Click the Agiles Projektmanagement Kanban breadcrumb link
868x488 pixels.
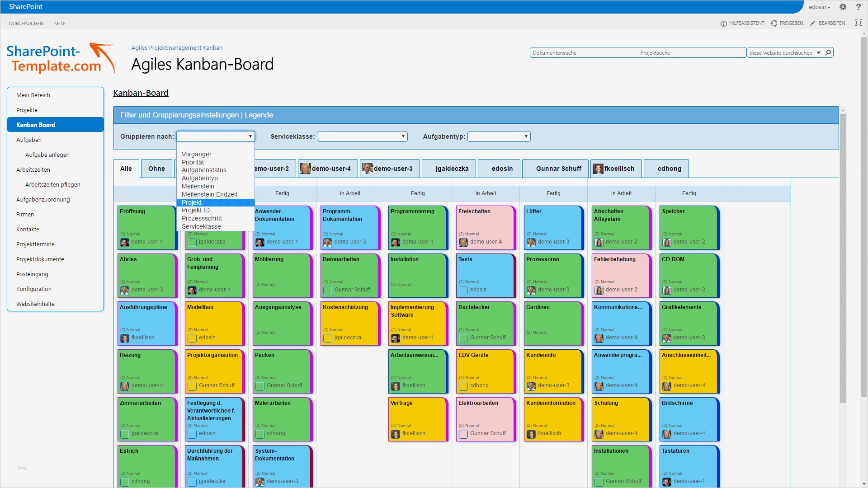click(x=177, y=48)
